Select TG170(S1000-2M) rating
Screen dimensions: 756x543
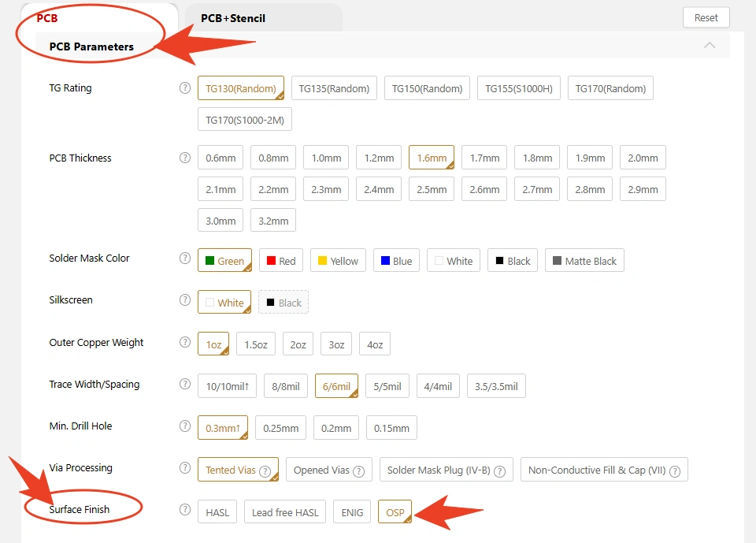coord(244,120)
